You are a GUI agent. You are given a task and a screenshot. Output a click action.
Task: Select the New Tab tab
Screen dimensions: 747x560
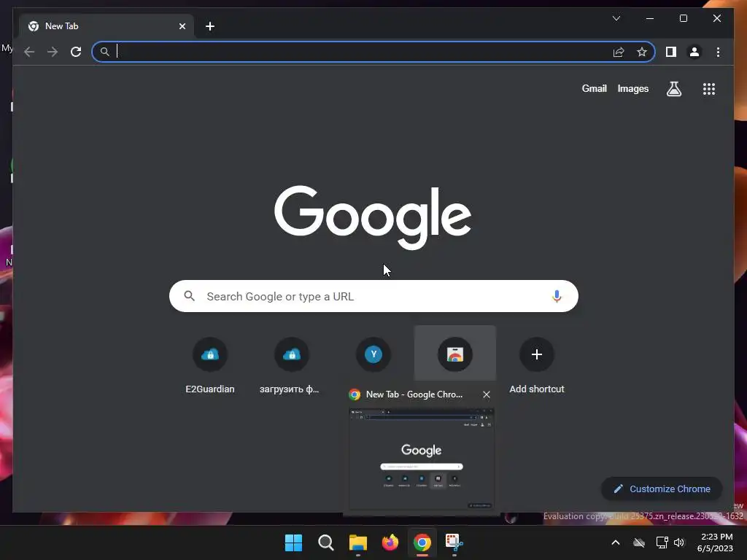pos(107,26)
